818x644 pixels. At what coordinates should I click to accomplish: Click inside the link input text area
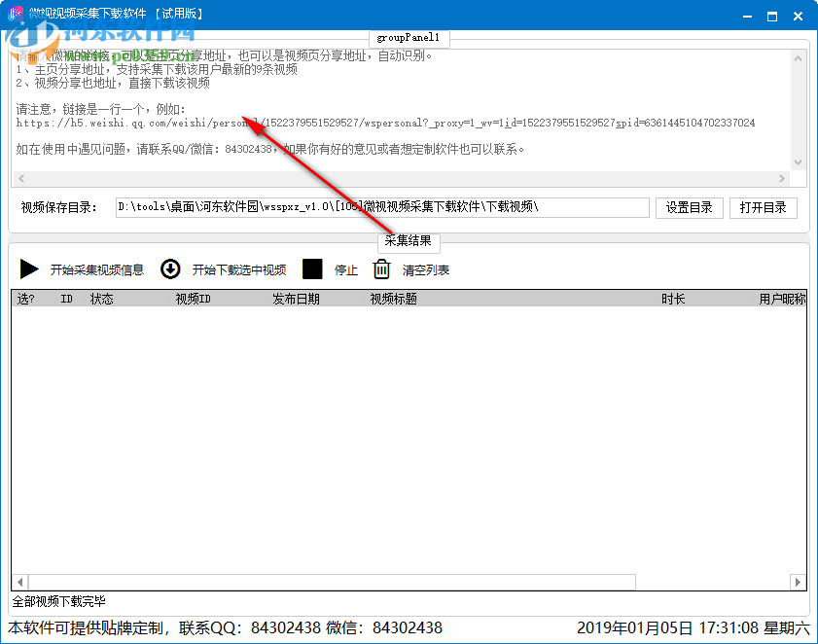coord(401,110)
